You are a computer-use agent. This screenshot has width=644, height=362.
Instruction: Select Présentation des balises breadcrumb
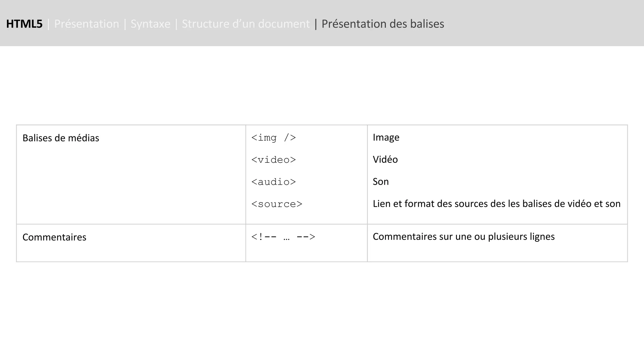[383, 24]
